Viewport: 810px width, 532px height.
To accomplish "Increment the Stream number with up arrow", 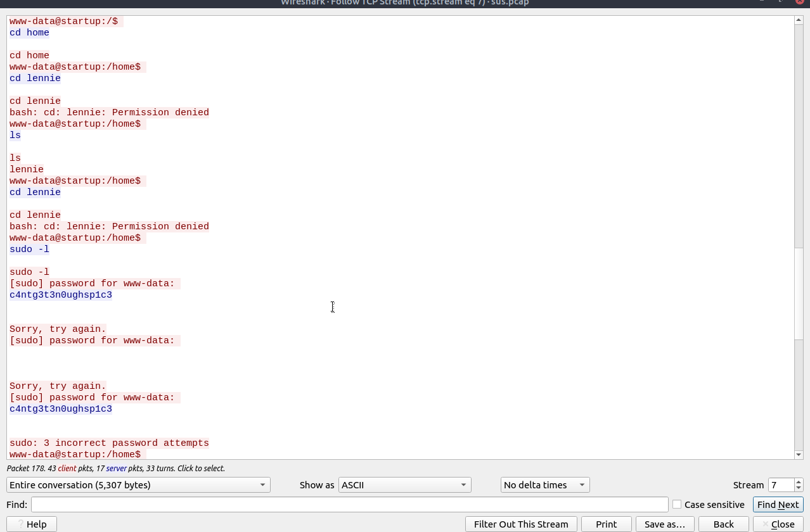I will pyautogui.click(x=799, y=481).
